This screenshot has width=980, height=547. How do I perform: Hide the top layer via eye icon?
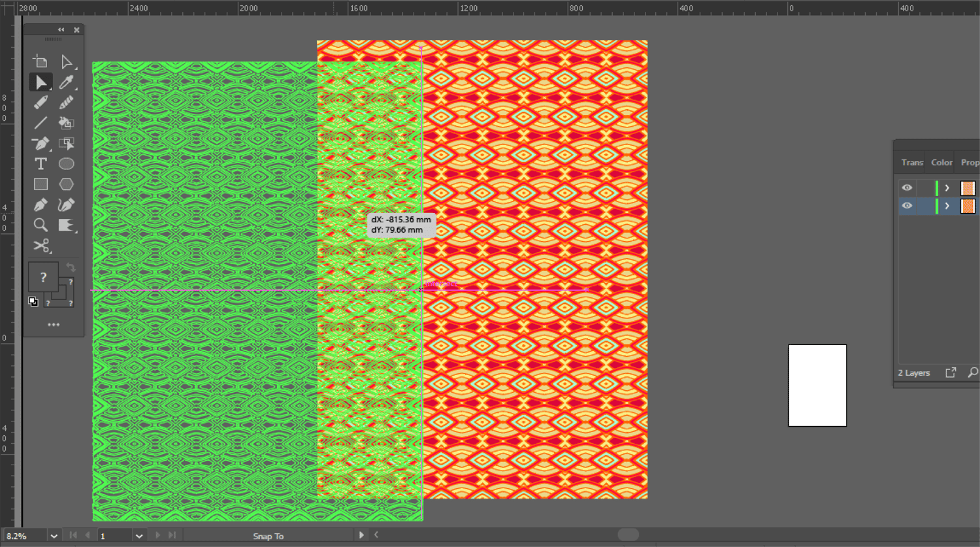pos(907,188)
